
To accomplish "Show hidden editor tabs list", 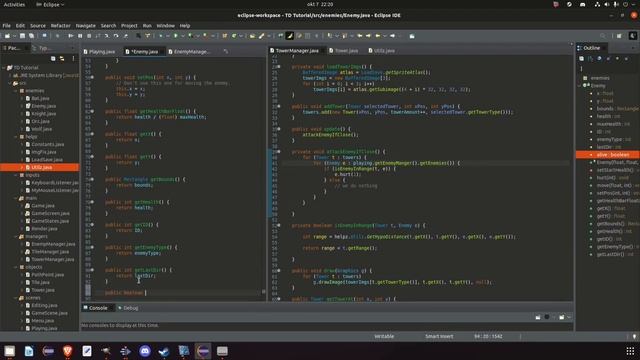I will [226, 51].
